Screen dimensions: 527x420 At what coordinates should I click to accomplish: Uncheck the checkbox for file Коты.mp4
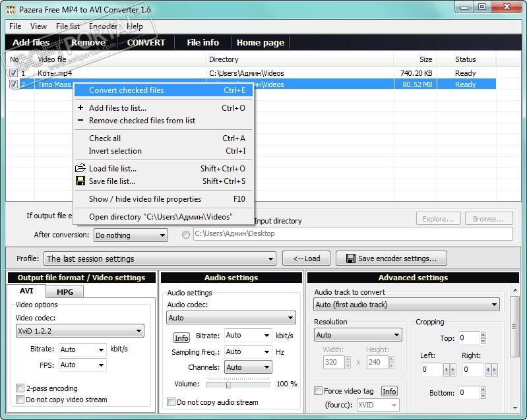click(13, 73)
